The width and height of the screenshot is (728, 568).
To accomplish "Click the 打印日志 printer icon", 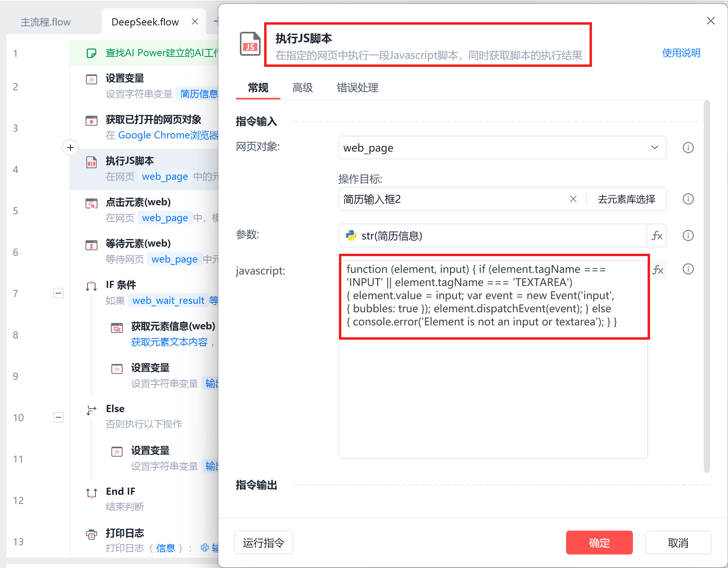I will (x=91, y=535).
